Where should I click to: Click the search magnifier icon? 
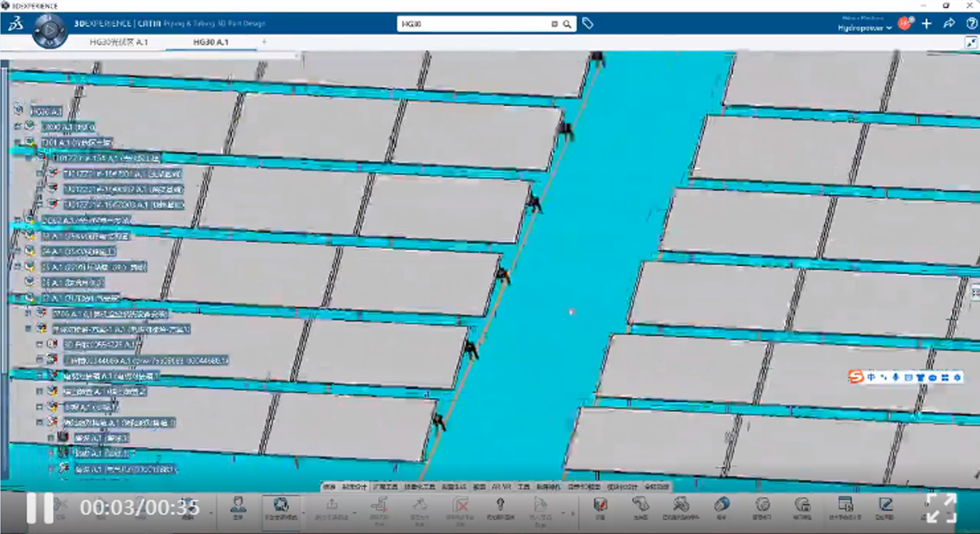567,24
